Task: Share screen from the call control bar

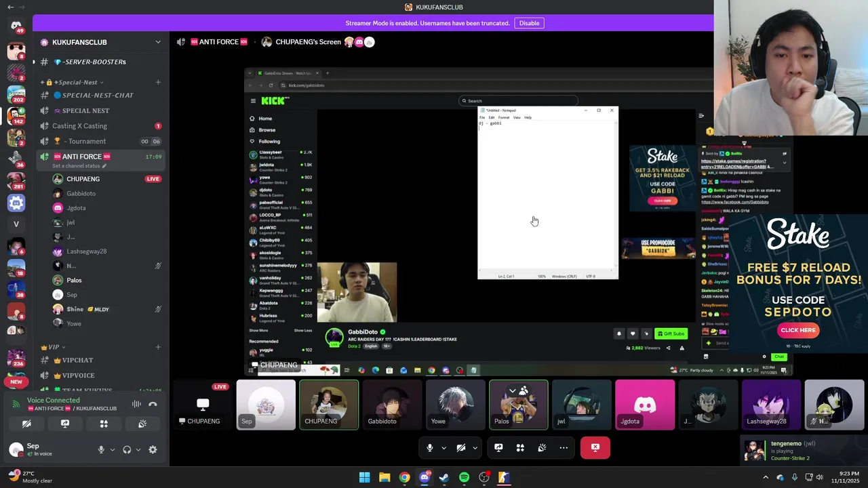Action: [x=498, y=447]
